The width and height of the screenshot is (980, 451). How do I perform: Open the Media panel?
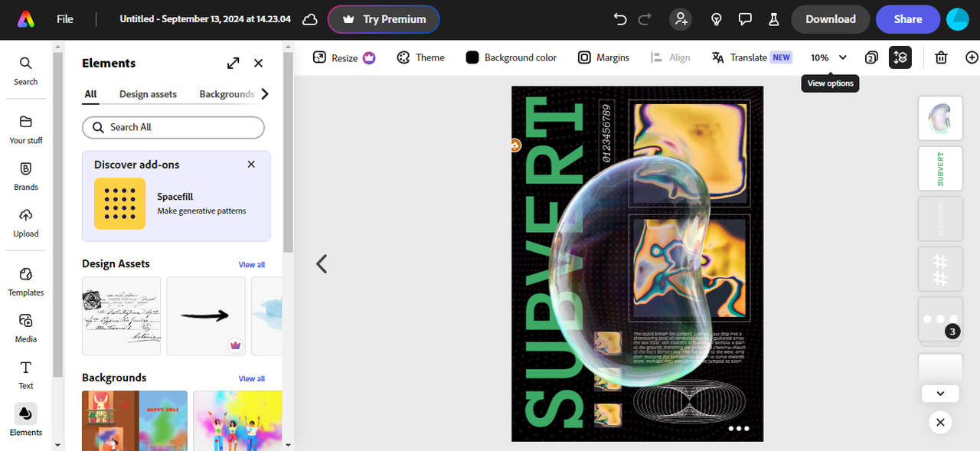[x=25, y=328]
